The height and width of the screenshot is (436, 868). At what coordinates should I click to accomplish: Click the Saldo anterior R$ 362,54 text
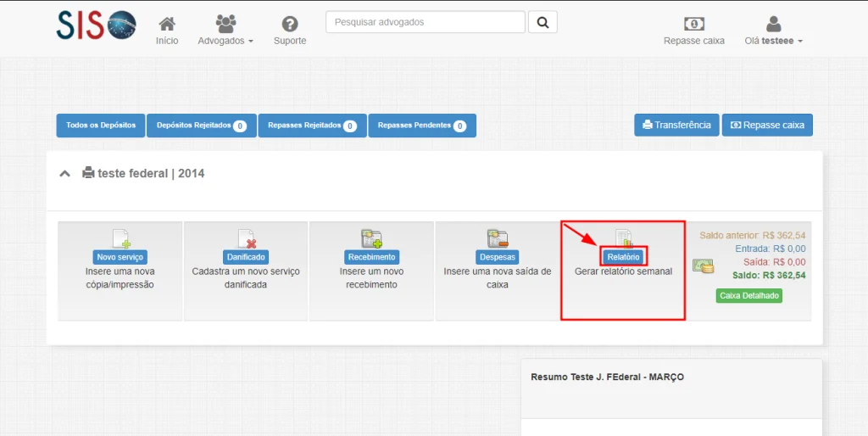tap(753, 236)
